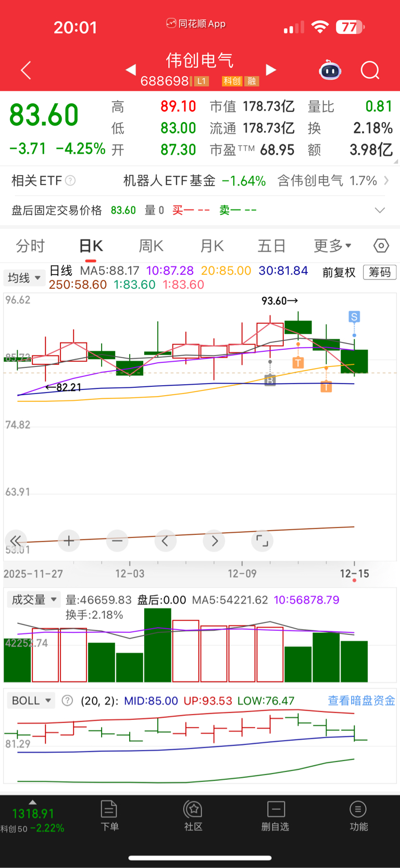Open BOLL indicator dropdown
400x868 pixels.
click(31, 700)
